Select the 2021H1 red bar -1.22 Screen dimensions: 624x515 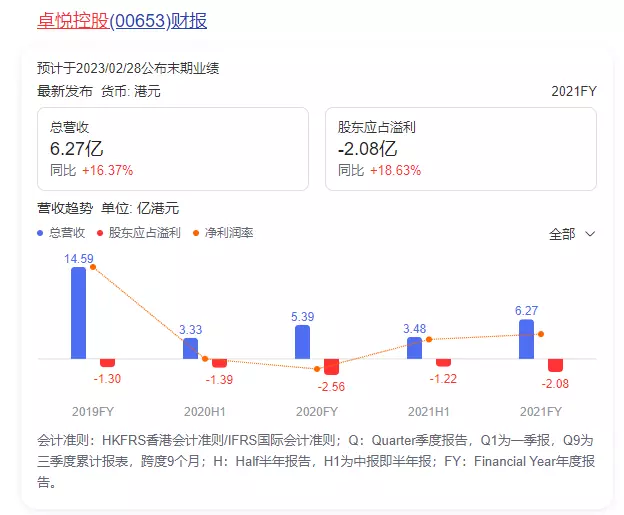pos(443,362)
